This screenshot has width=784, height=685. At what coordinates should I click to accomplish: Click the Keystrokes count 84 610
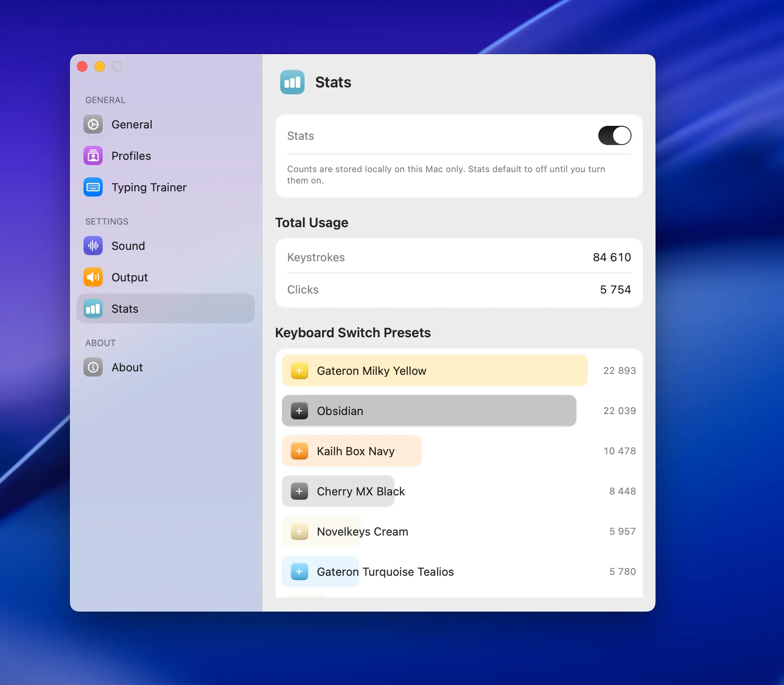point(612,257)
